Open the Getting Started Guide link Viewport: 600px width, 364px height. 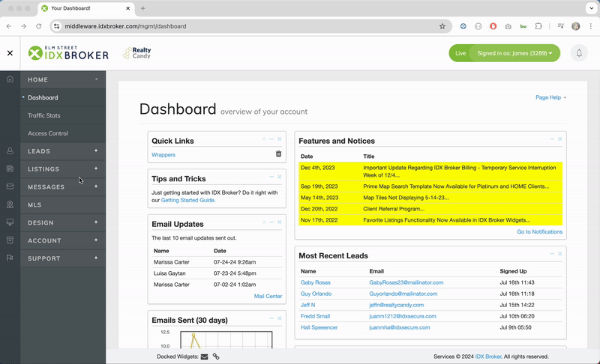pyautogui.click(x=188, y=200)
